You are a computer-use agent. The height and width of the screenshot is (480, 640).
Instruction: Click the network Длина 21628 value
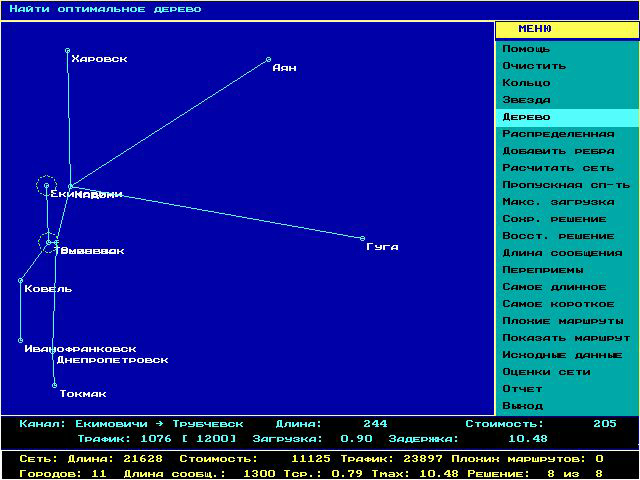(x=143, y=459)
